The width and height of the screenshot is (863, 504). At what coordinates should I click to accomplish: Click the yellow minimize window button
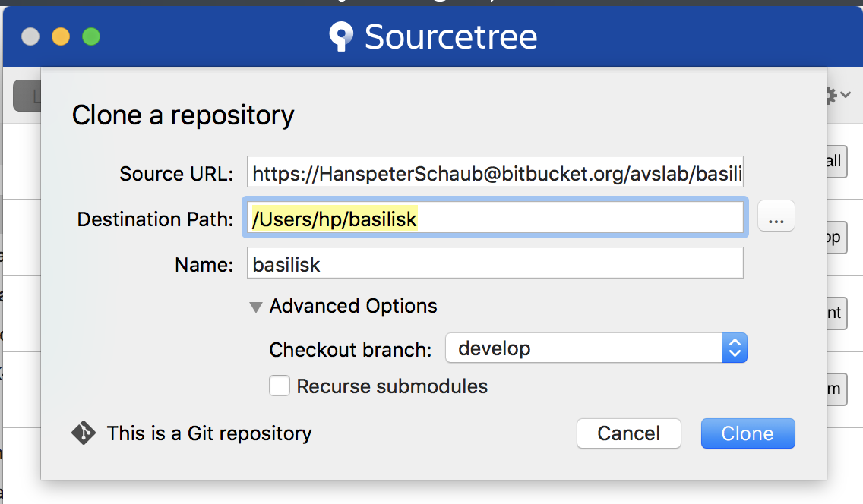pyautogui.click(x=61, y=36)
